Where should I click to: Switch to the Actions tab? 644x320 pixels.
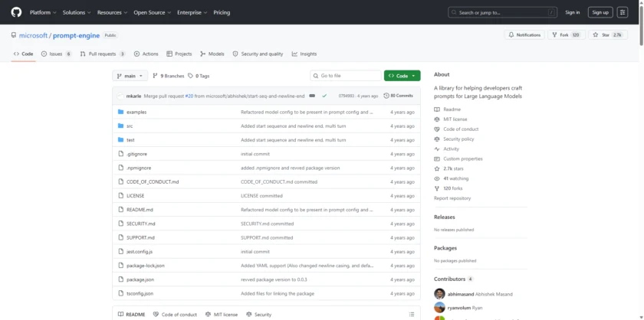coord(146,54)
